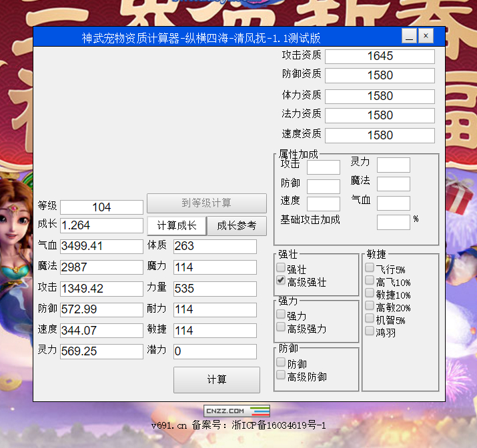Tick the 高飞10% checkbox
The image size is (477, 448).
(x=370, y=280)
